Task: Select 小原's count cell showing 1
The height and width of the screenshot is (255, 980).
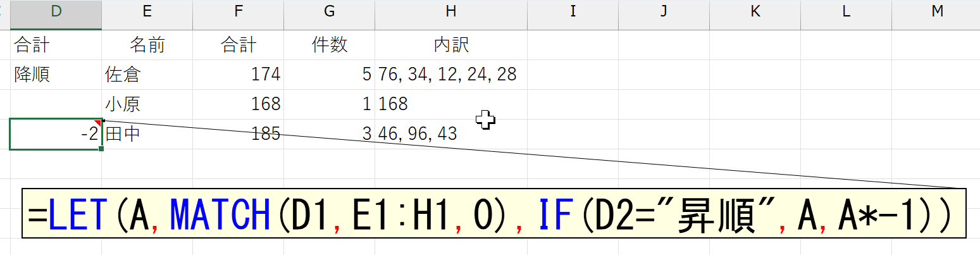Action: 329,104
